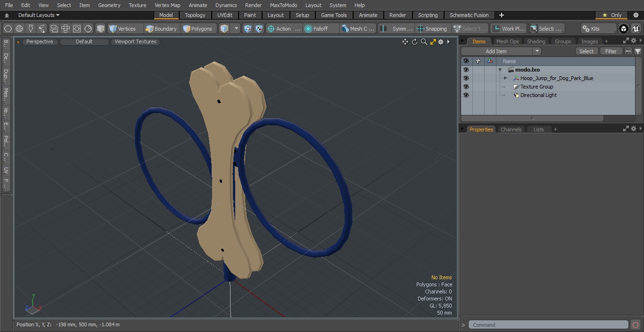Toggle visibility of Hoop_Jump_for_Dog_Park_Blue
The height and width of the screenshot is (332, 644).
[466, 78]
